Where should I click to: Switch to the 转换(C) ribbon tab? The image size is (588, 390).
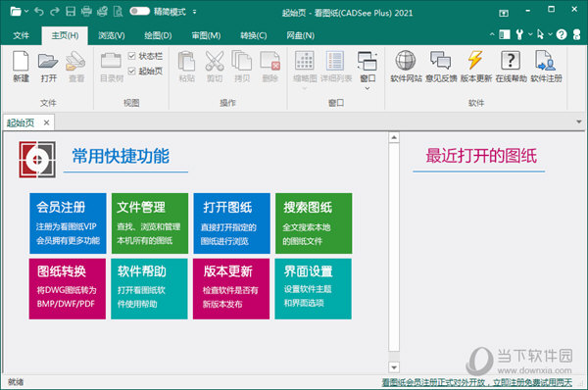tap(254, 35)
